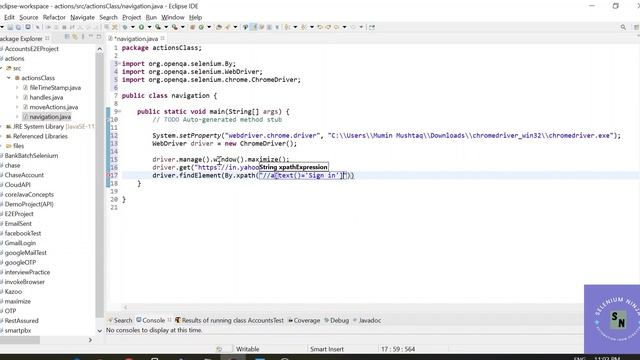
Task: Click Package Explorer vertical scrollbar thumb
Action: 100,184
